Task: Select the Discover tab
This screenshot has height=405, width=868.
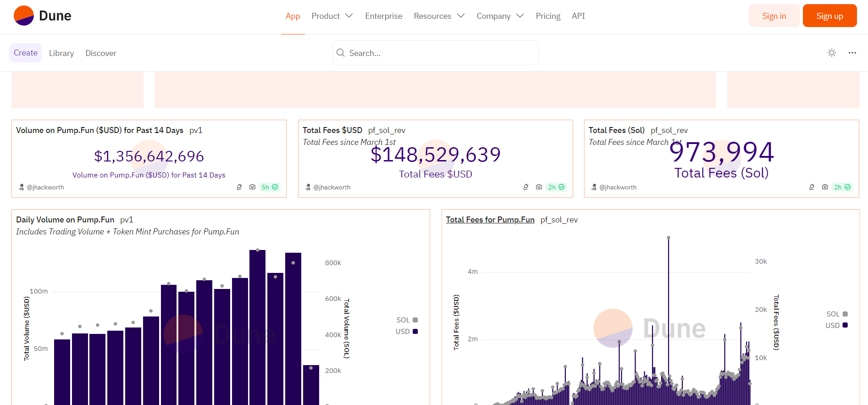Action: coord(101,53)
